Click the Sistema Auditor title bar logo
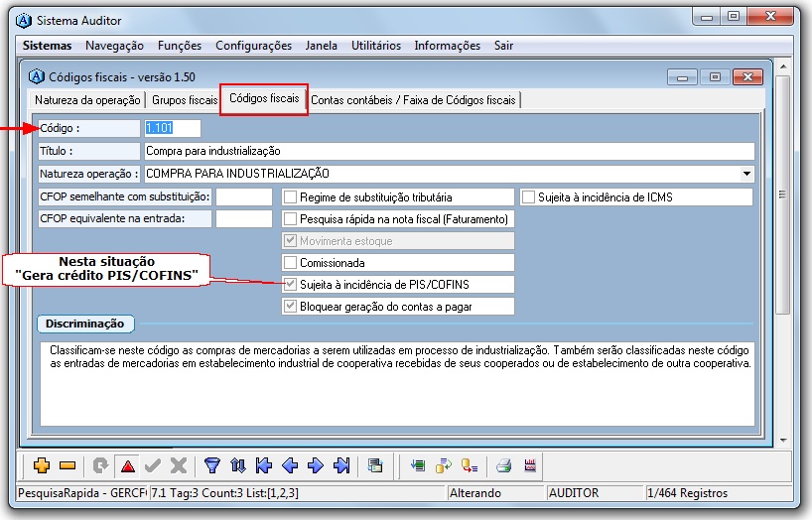Viewport: 812px width, 520px height. pos(24,21)
